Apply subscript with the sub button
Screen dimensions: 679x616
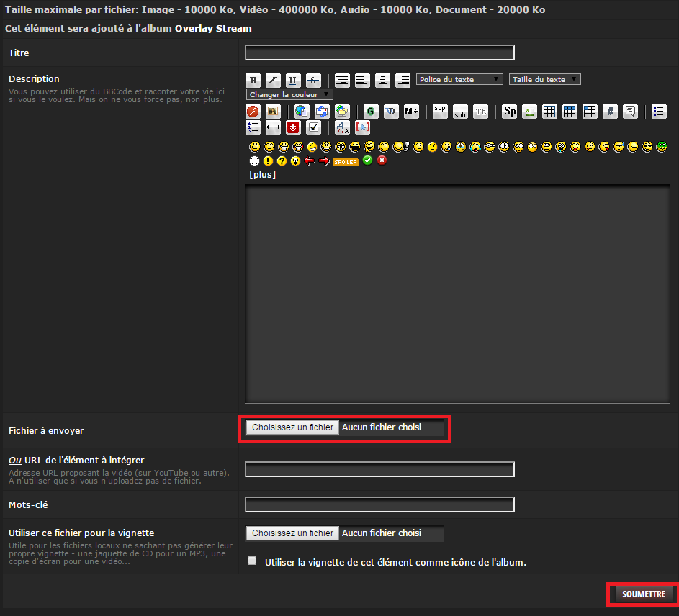click(x=460, y=112)
